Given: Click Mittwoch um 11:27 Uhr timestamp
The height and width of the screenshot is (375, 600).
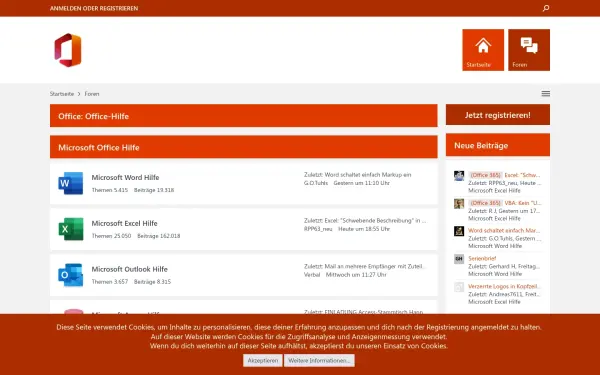Looking at the screenshot, I should coord(356,275).
